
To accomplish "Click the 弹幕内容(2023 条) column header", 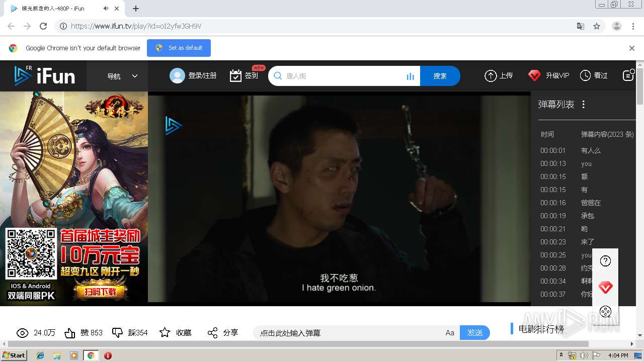I will 607,134.
